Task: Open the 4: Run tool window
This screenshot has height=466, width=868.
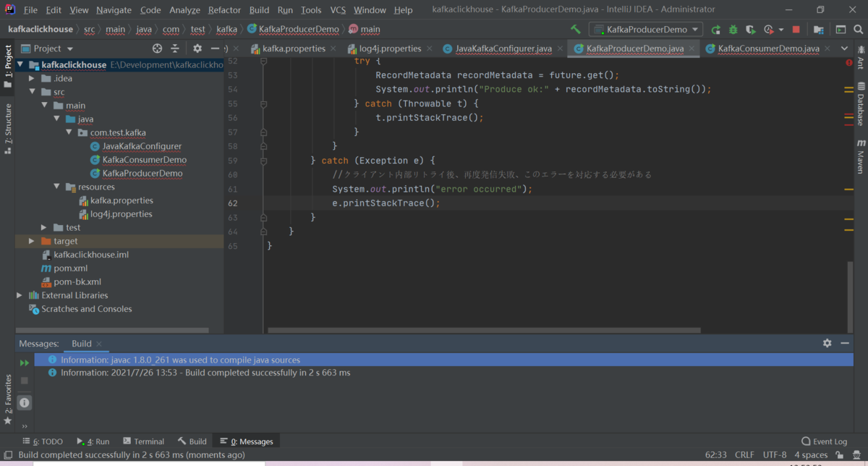Action: (x=93, y=441)
